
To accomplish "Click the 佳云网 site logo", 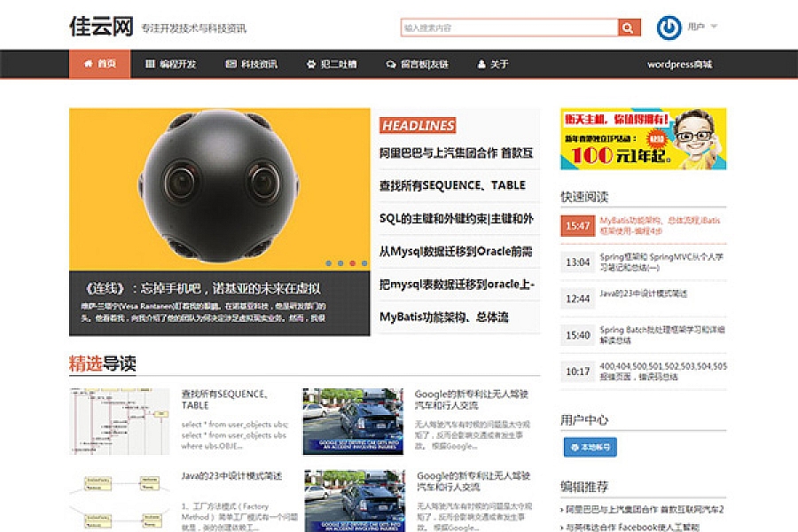I will (101, 27).
